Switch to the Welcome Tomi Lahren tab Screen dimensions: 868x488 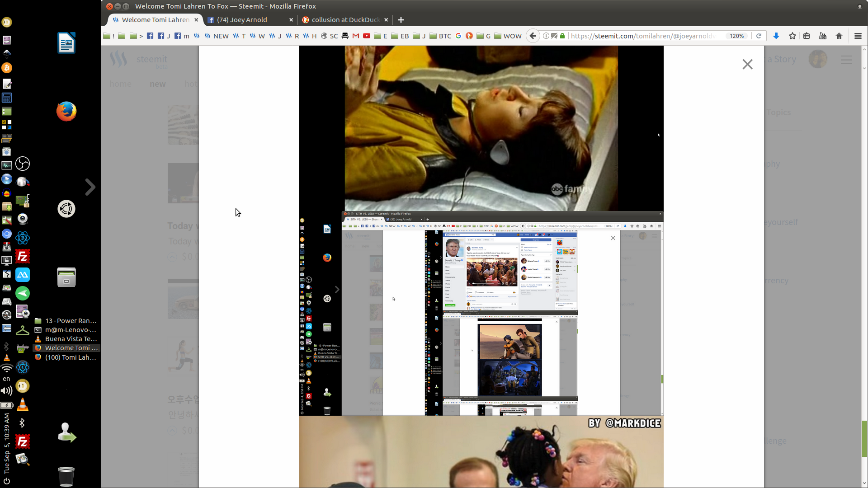[155, 20]
